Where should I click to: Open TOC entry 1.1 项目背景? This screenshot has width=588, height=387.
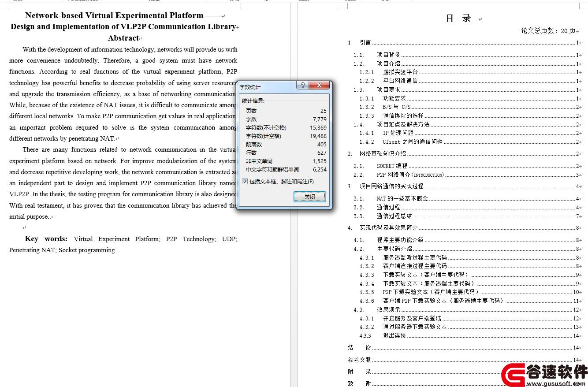[466, 55]
